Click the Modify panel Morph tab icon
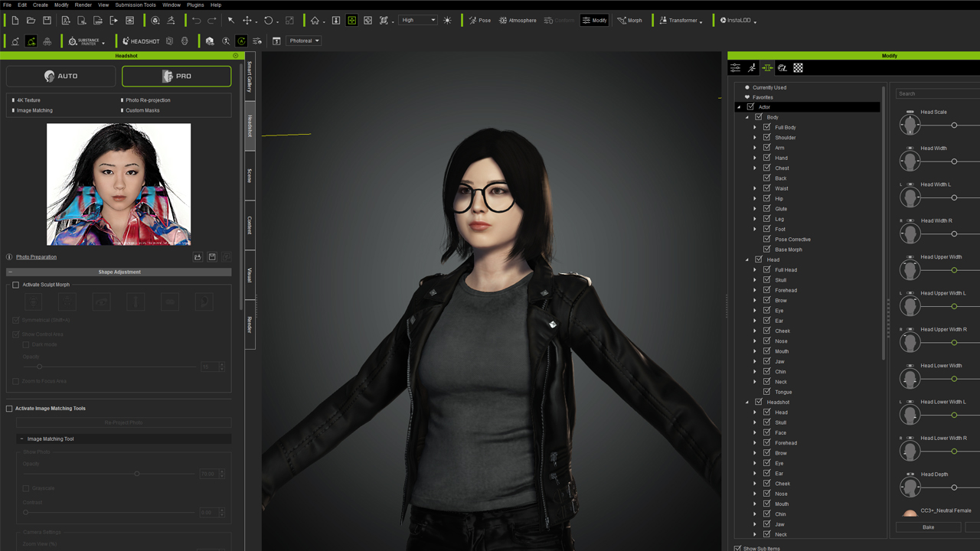This screenshot has width=980, height=551. point(767,68)
